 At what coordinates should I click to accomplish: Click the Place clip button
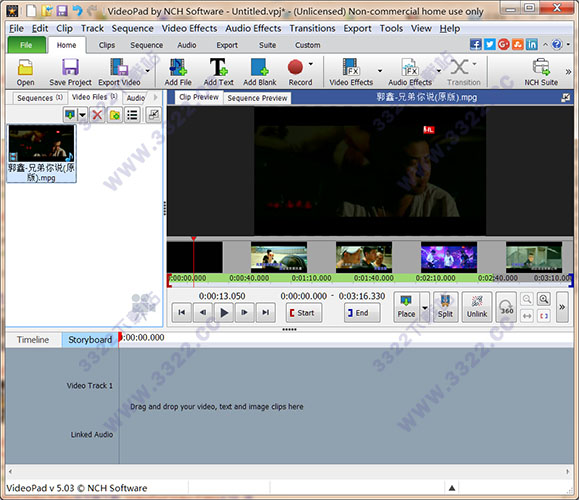tap(406, 307)
